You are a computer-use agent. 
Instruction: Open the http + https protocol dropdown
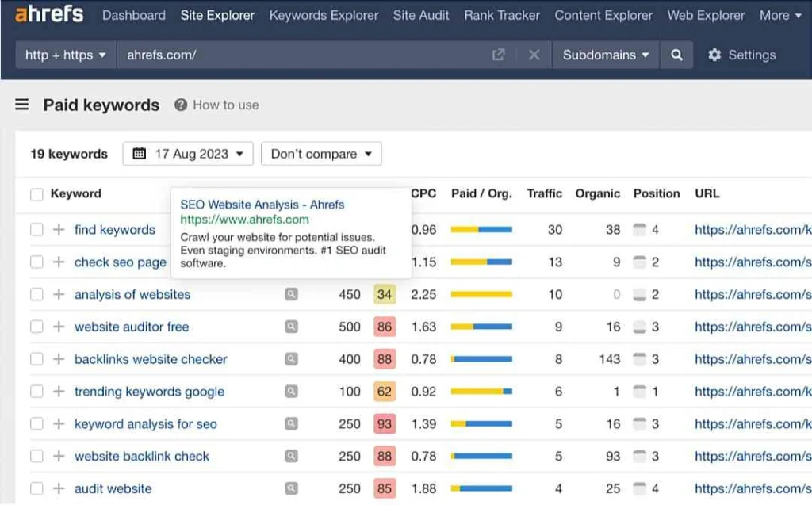click(66, 55)
